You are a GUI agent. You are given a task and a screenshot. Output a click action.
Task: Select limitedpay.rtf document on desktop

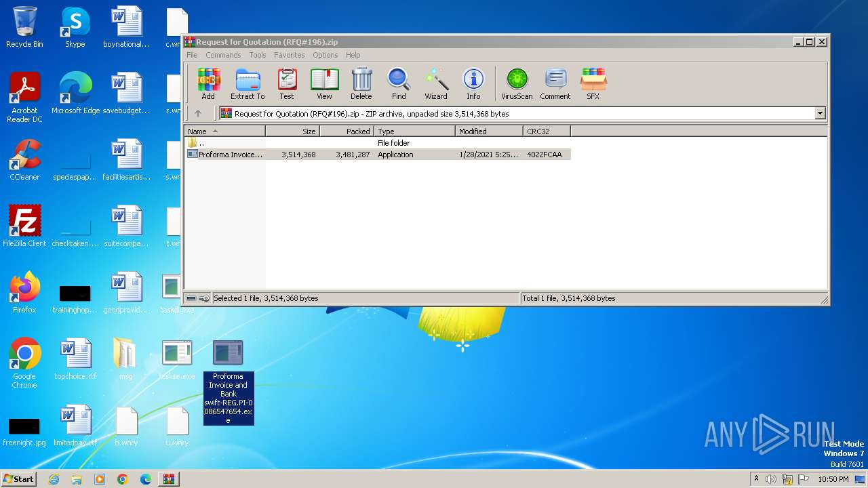[75, 426]
